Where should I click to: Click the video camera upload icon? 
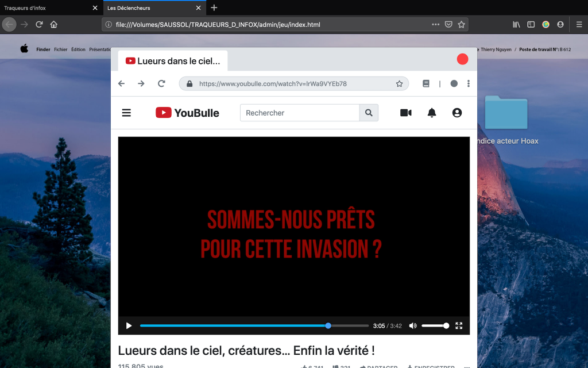(x=406, y=113)
